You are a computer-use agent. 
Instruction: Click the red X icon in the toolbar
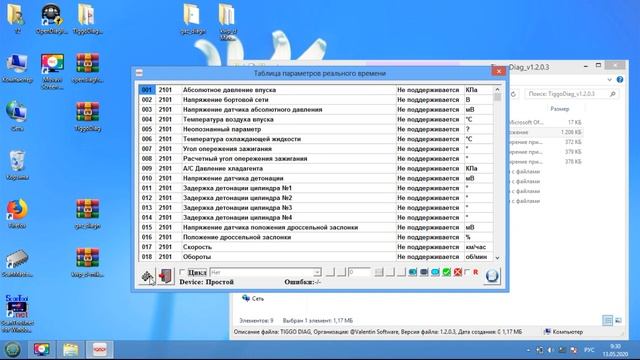(458, 272)
